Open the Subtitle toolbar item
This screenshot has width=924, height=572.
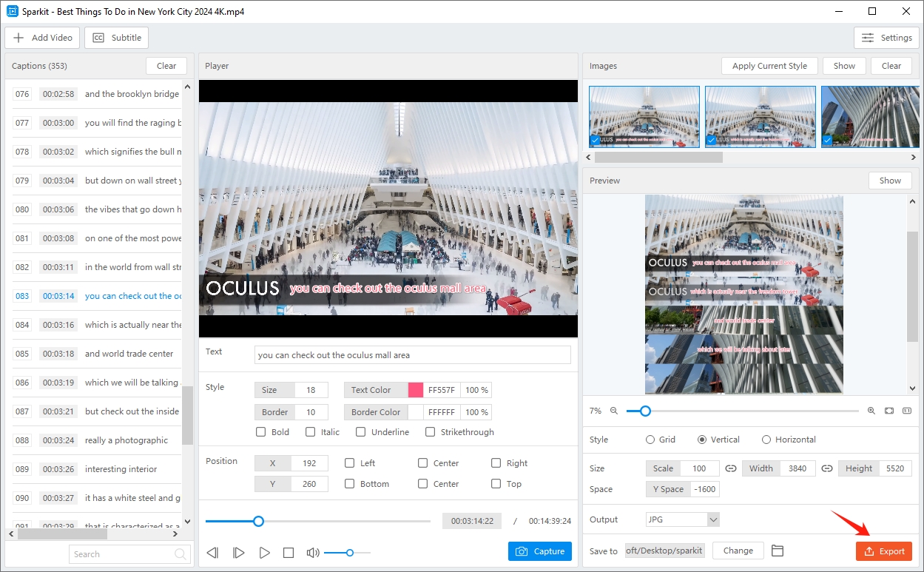click(x=117, y=38)
